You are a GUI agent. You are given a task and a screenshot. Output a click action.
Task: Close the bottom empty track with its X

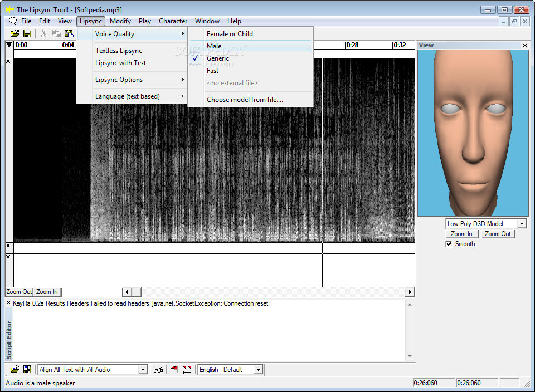(x=8, y=257)
